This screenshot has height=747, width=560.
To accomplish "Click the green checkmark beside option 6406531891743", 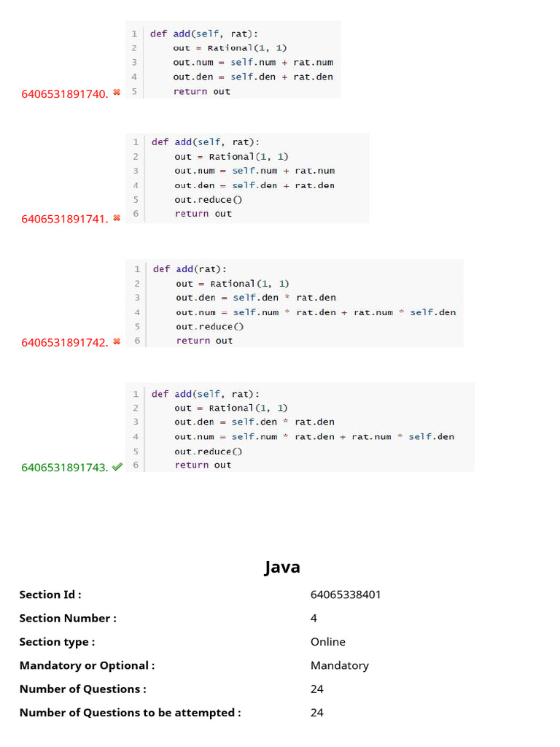I will (117, 467).
